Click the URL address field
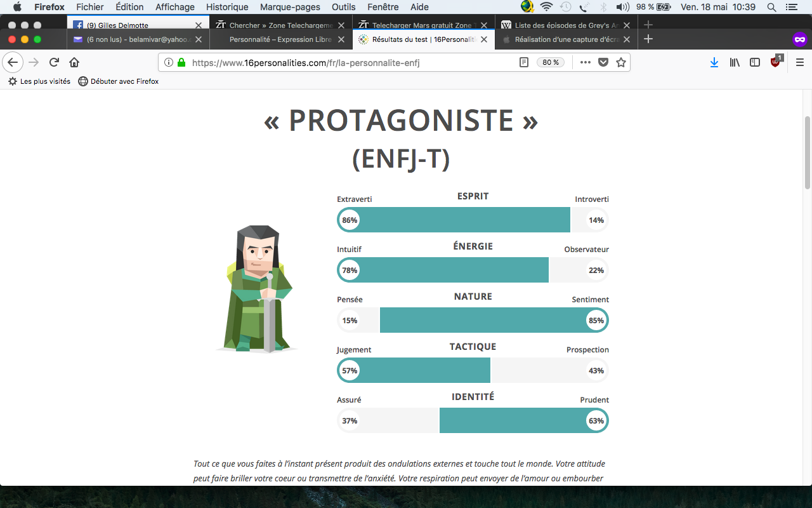The width and height of the screenshot is (812, 508). pos(349,62)
